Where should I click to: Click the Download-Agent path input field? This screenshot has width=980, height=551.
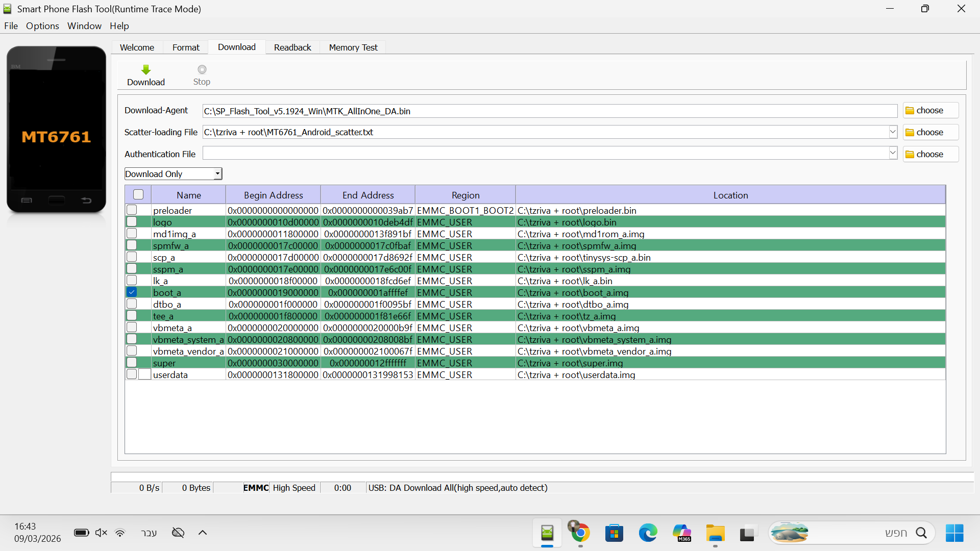(x=549, y=111)
